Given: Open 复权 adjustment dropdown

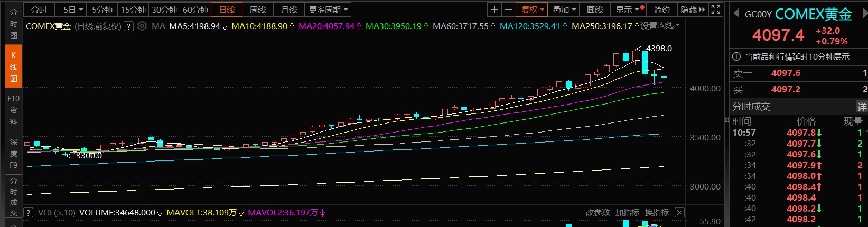Looking at the screenshot, I should click(x=533, y=10).
